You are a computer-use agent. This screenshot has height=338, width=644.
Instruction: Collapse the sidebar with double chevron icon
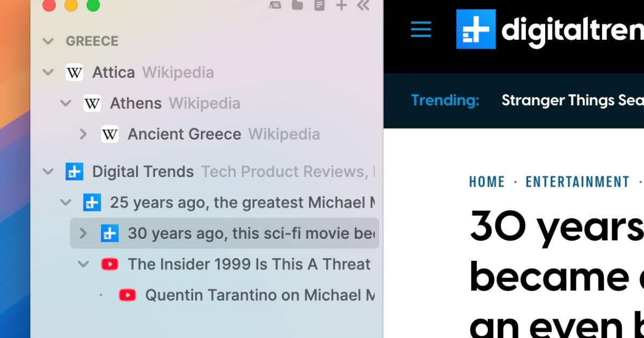[363, 5]
